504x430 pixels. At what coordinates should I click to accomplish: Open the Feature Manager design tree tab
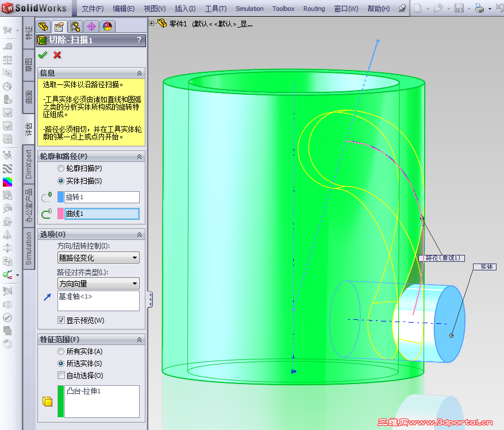[43, 26]
